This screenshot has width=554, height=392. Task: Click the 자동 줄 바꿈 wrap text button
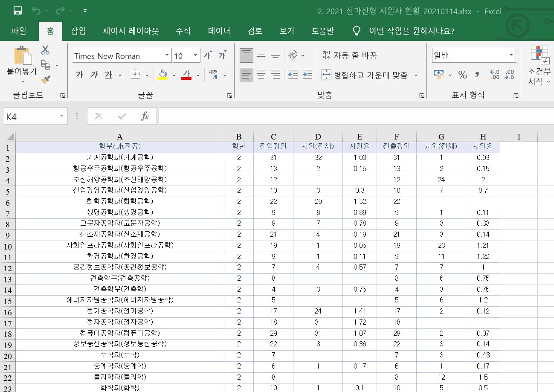coord(349,55)
